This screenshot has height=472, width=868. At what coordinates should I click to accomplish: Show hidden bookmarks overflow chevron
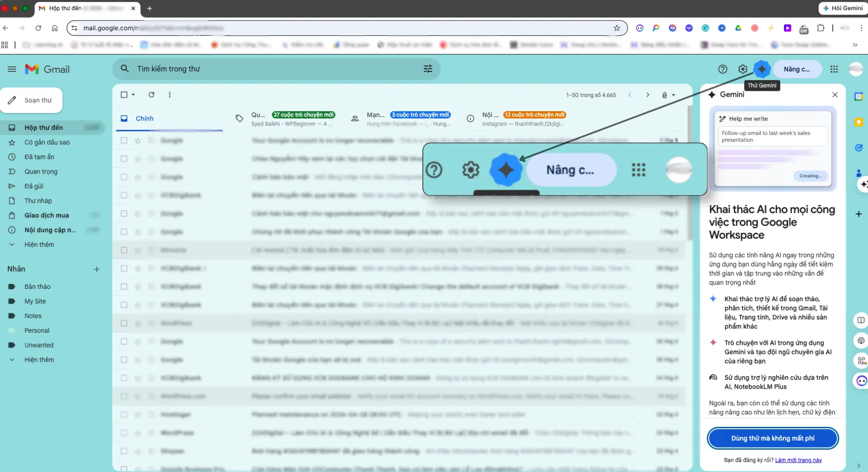[x=854, y=45]
